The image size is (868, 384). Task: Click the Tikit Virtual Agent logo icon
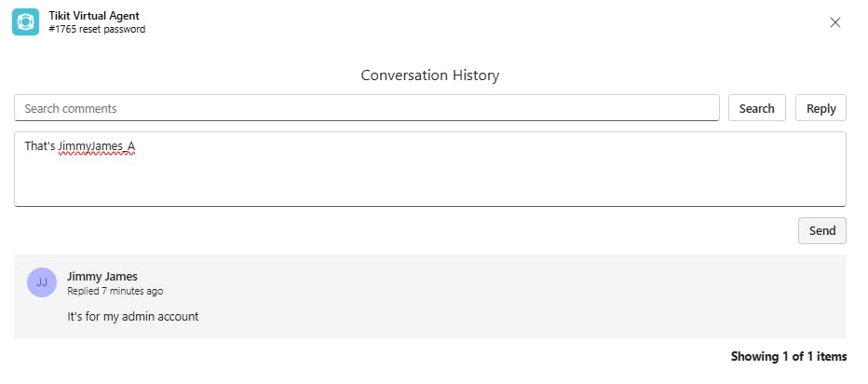(25, 21)
